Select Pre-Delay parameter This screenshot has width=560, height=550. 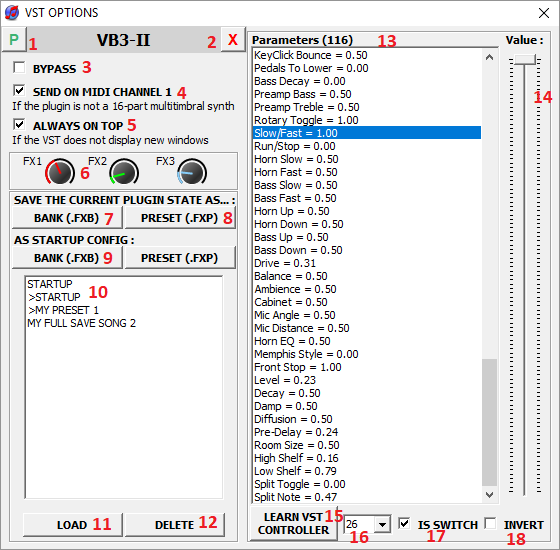click(367, 432)
